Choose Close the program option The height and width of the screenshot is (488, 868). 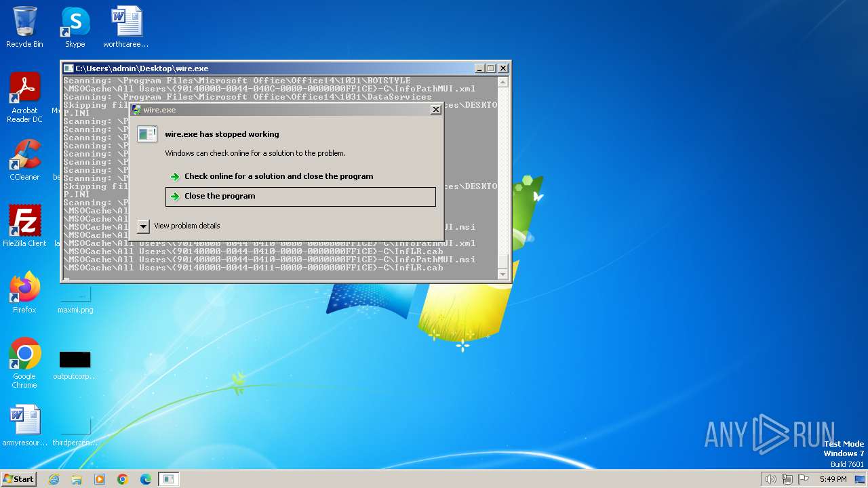(300, 197)
